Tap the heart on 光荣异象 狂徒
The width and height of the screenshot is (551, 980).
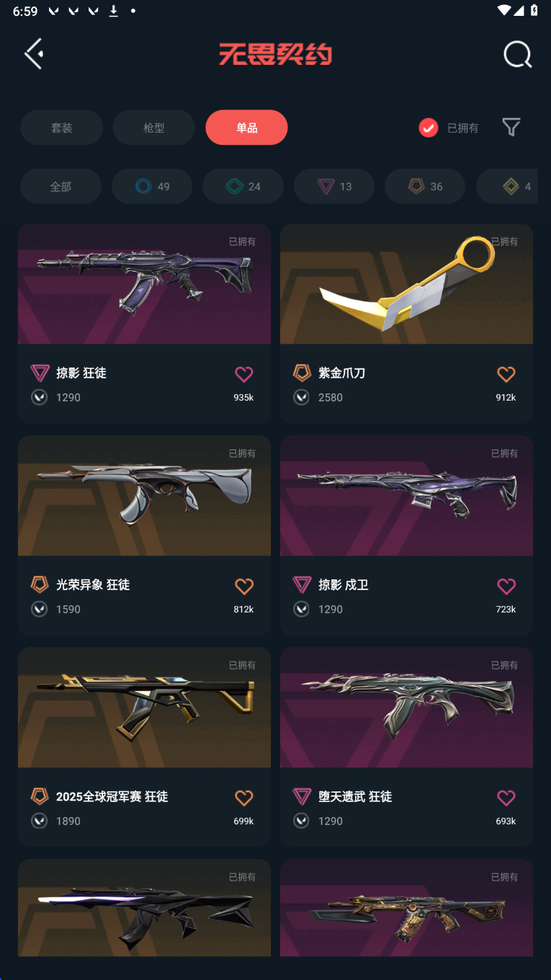coord(244,586)
